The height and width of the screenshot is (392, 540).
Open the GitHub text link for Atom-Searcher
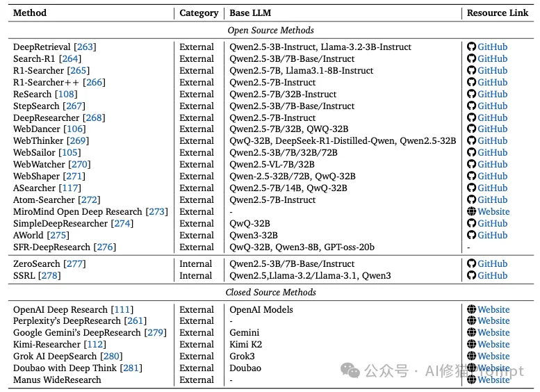pos(493,200)
